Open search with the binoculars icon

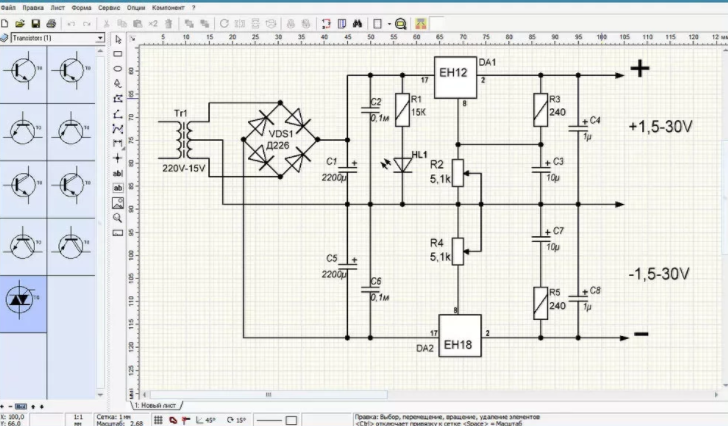point(357,23)
